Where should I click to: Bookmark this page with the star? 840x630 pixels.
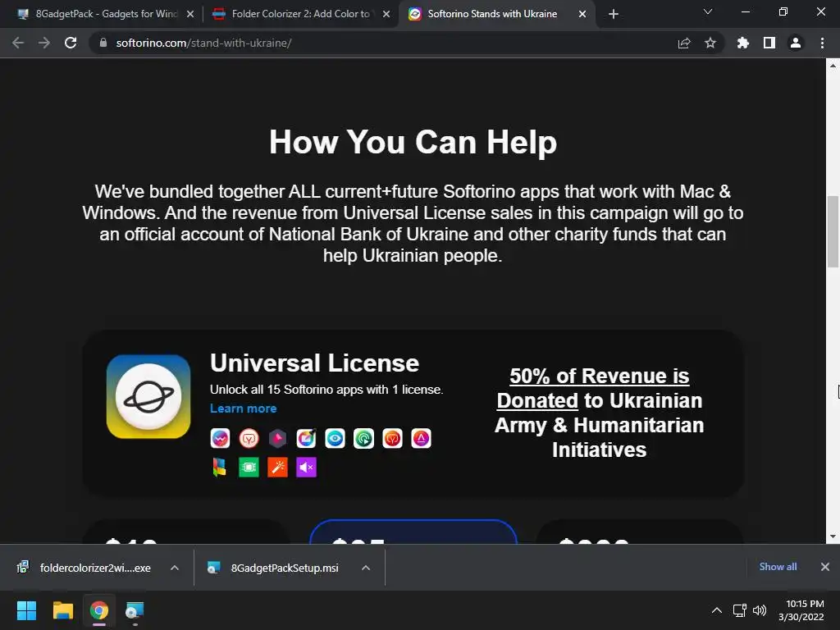[710, 43]
